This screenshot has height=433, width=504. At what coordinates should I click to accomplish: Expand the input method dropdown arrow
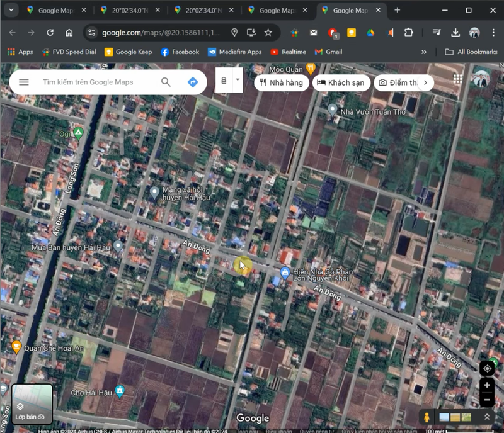[x=238, y=80]
